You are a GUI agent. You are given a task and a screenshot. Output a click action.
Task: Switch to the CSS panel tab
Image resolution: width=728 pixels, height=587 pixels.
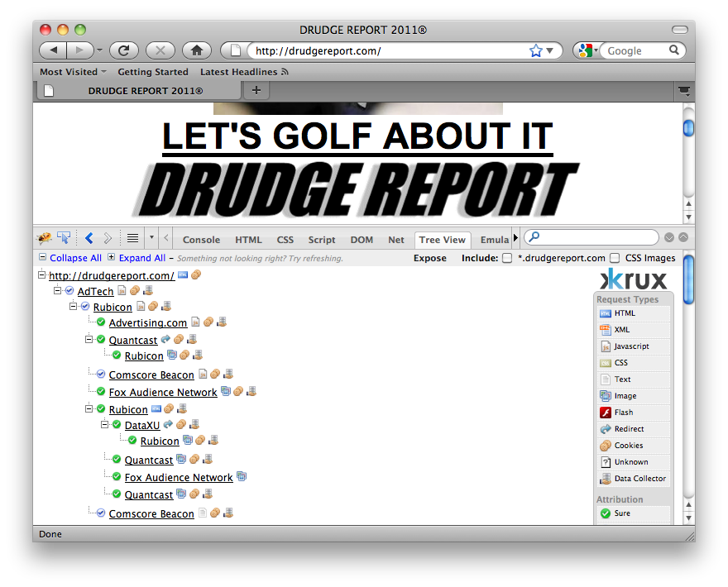point(285,240)
